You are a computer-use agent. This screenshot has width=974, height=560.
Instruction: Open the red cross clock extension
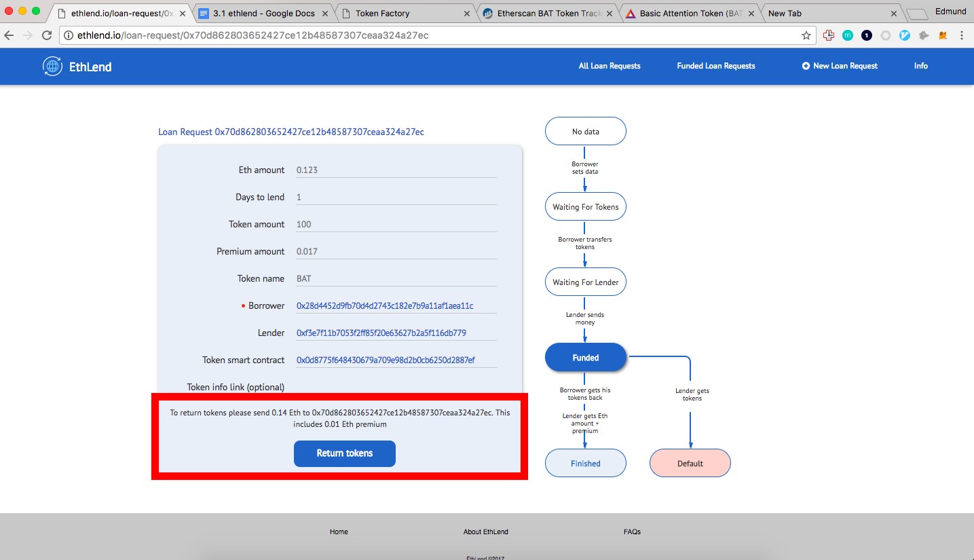tap(829, 35)
